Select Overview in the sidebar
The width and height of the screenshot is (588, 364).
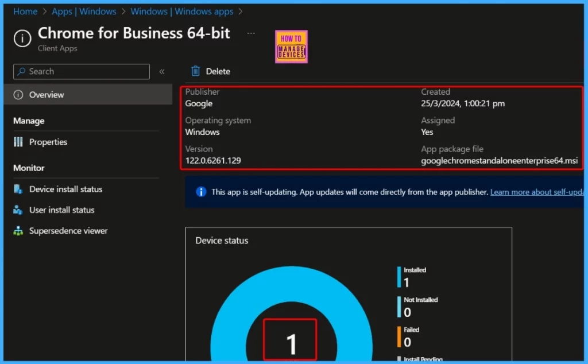click(88, 95)
